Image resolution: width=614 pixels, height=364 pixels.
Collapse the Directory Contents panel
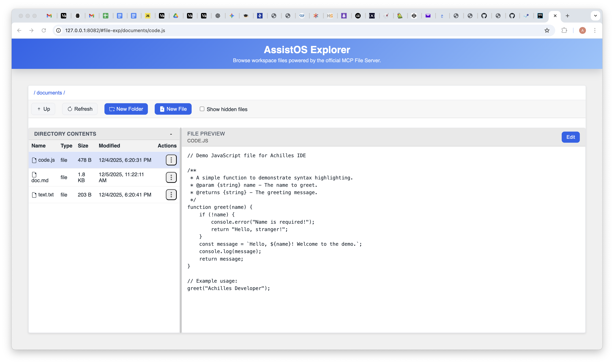[171, 134]
